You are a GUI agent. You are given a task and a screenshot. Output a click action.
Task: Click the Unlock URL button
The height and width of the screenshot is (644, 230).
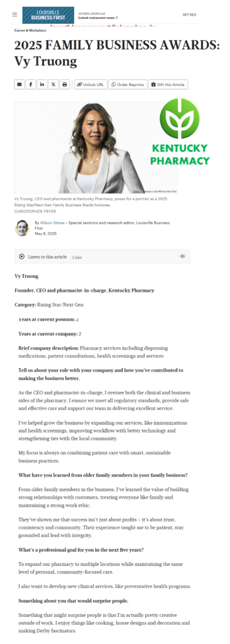[90, 84]
